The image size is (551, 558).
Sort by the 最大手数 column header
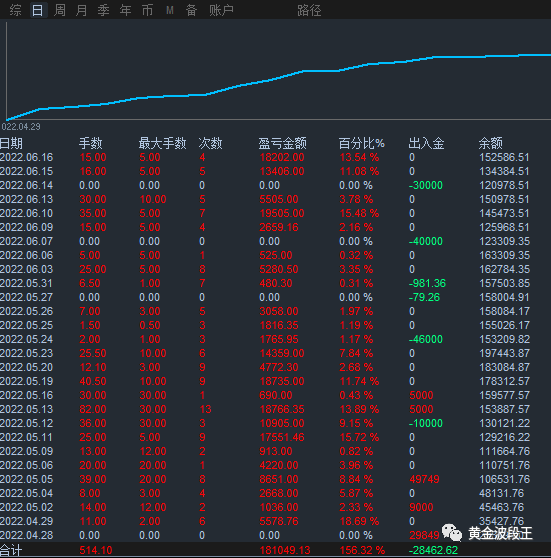(162, 143)
